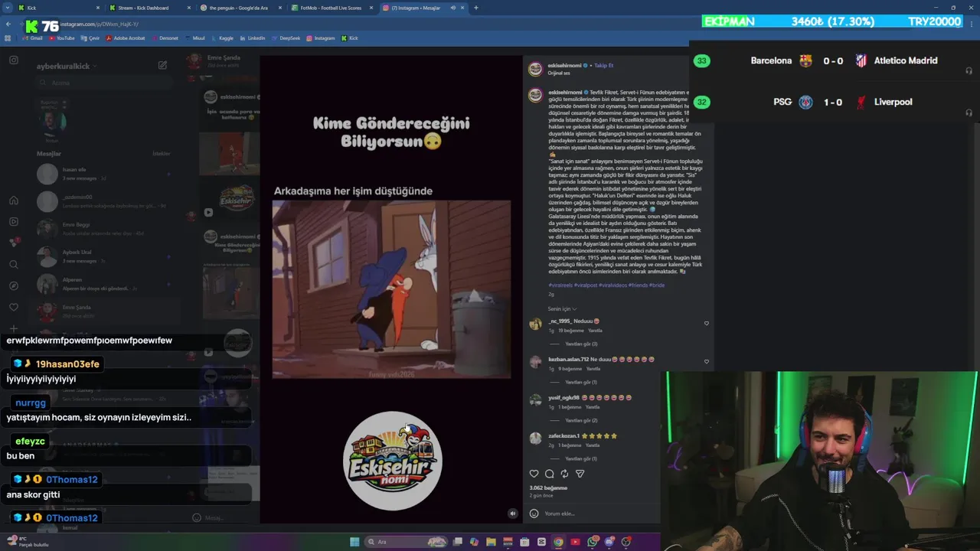The height and width of the screenshot is (551, 980).
Task: Open Google Chrome from taskbar
Action: pos(558,542)
